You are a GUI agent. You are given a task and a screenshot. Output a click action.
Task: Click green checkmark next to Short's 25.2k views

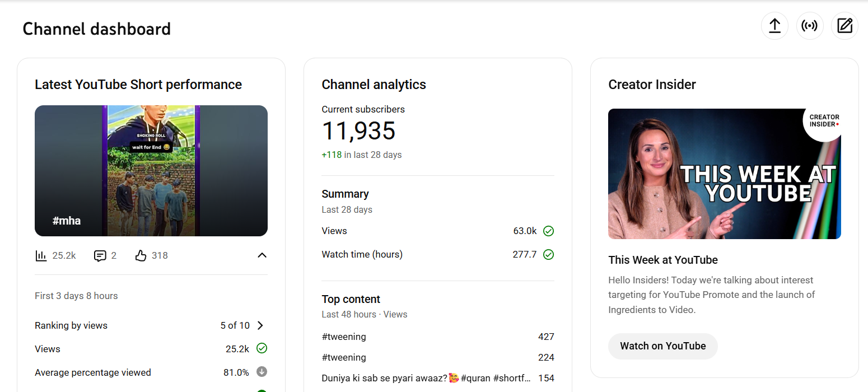click(x=262, y=348)
